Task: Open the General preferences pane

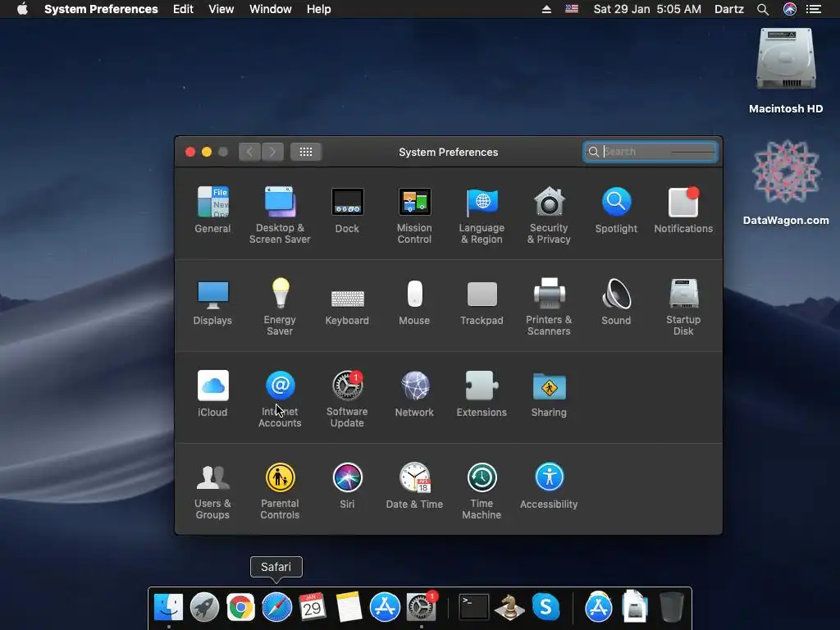Action: (212, 209)
